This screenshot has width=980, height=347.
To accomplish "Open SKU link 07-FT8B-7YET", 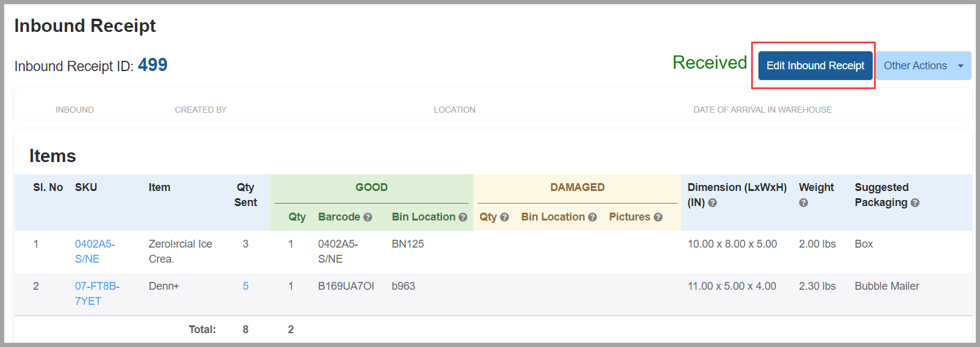I will 97,293.
